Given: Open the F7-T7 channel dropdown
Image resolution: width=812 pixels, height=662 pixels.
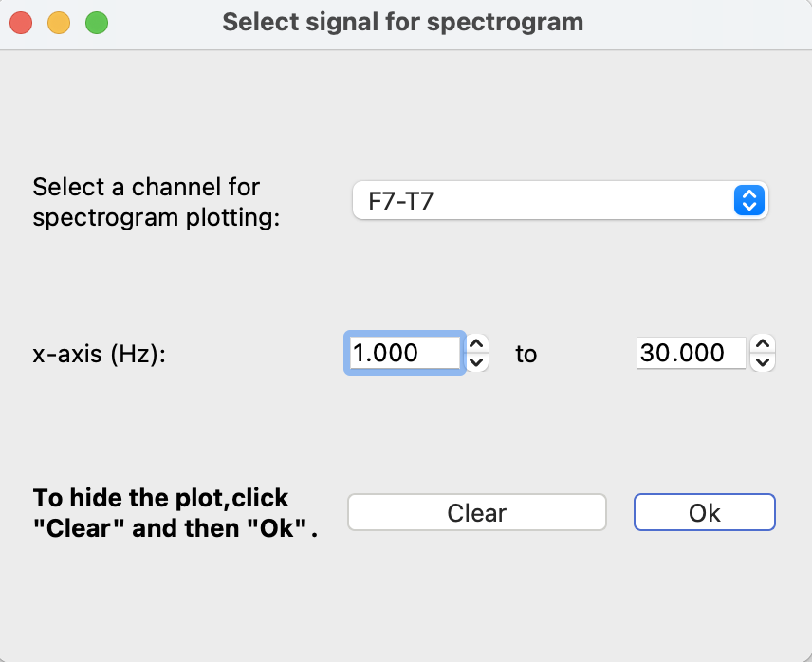Looking at the screenshot, I should 560,201.
